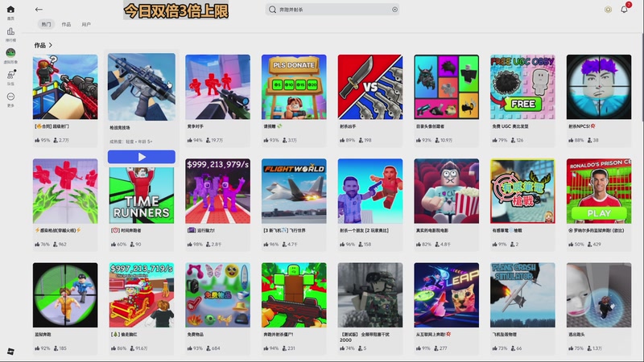Open the FREE UGC OBBY thumbnail
This screenshot has height=362, width=644.
pos(522,87)
